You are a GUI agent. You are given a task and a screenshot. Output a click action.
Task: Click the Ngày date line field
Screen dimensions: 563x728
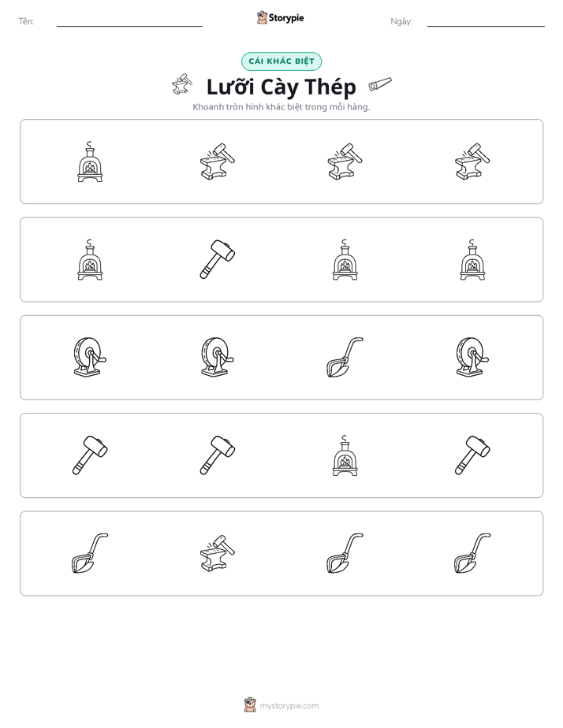coord(486,21)
